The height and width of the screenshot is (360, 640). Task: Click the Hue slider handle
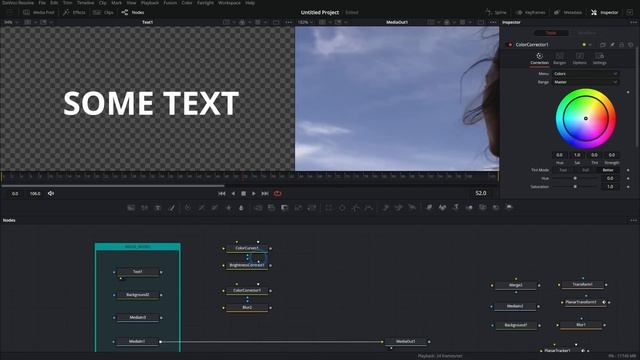pos(575,178)
